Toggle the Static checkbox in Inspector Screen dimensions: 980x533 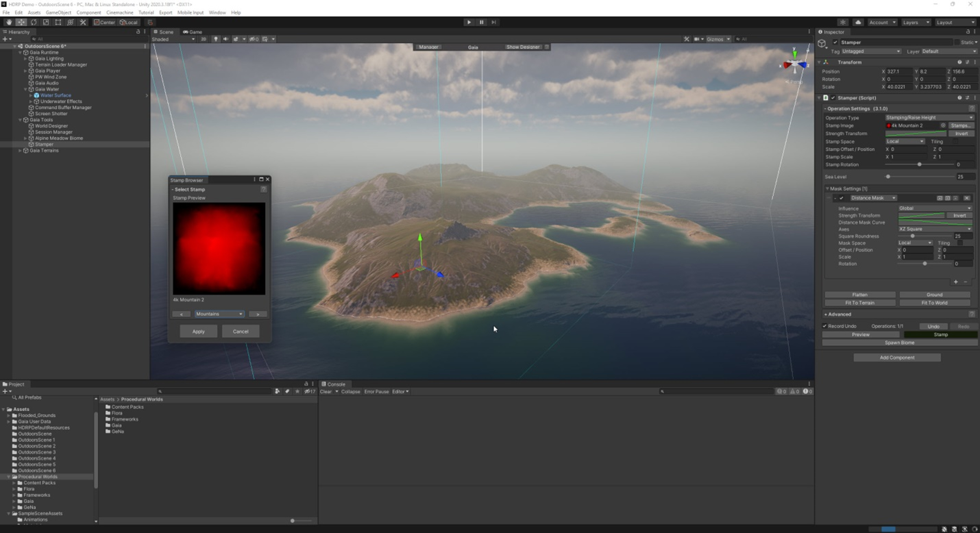click(x=959, y=42)
